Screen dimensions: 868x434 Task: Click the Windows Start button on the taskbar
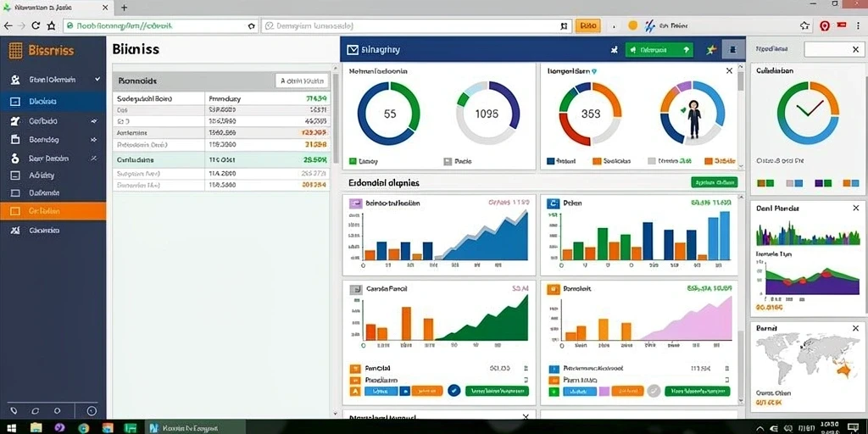point(10,427)
